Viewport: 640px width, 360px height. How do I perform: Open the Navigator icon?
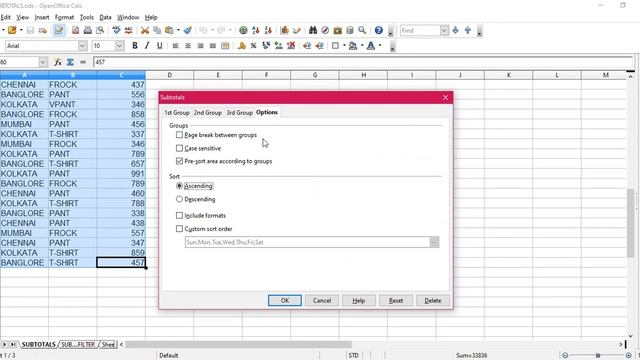[325, 30]
